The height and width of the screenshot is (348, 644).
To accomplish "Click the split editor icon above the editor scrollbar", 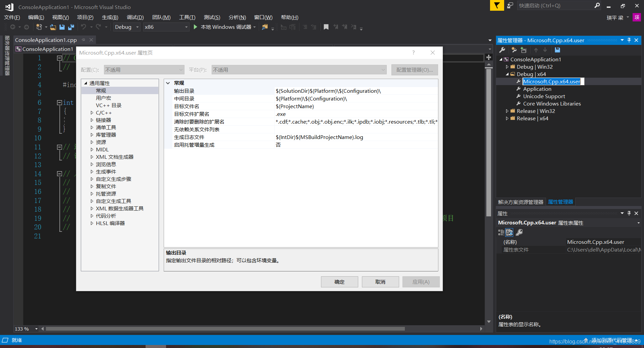I will (489, 57).
